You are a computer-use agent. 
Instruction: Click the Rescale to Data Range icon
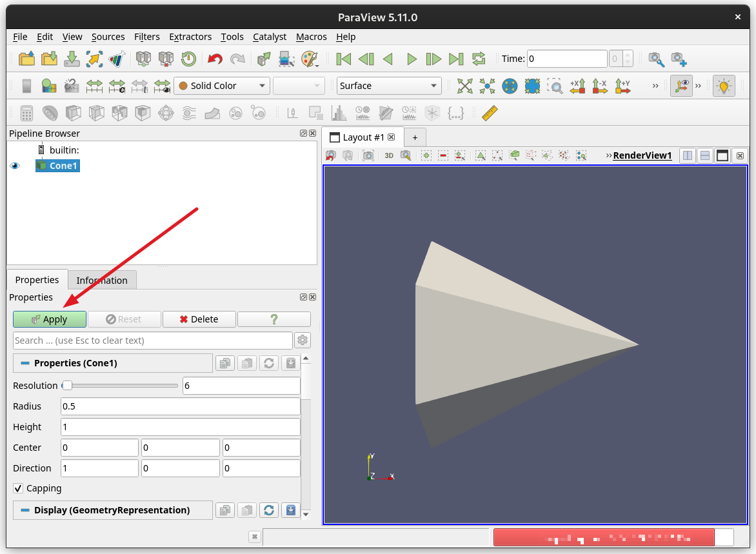tap(94, 86)
